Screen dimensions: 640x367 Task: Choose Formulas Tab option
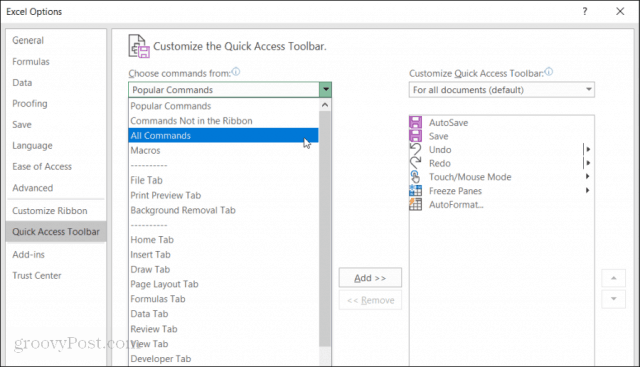click(223, 299)
